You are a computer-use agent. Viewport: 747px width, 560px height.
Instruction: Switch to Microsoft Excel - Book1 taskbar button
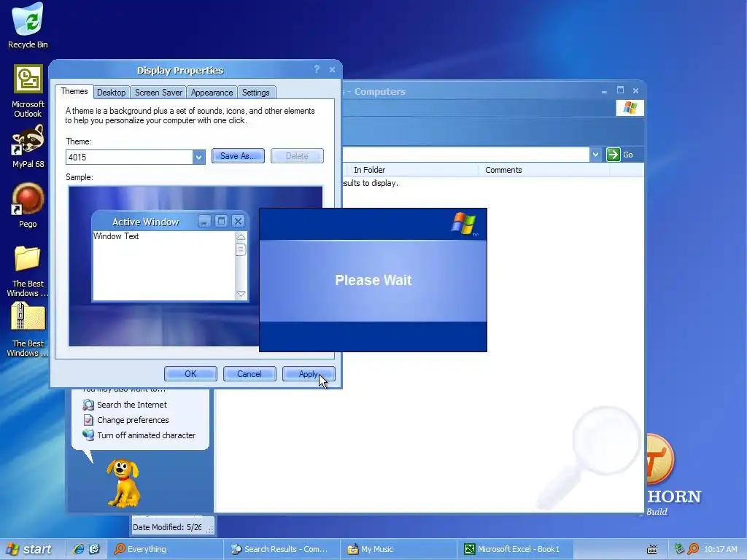[x=514, y=549]
